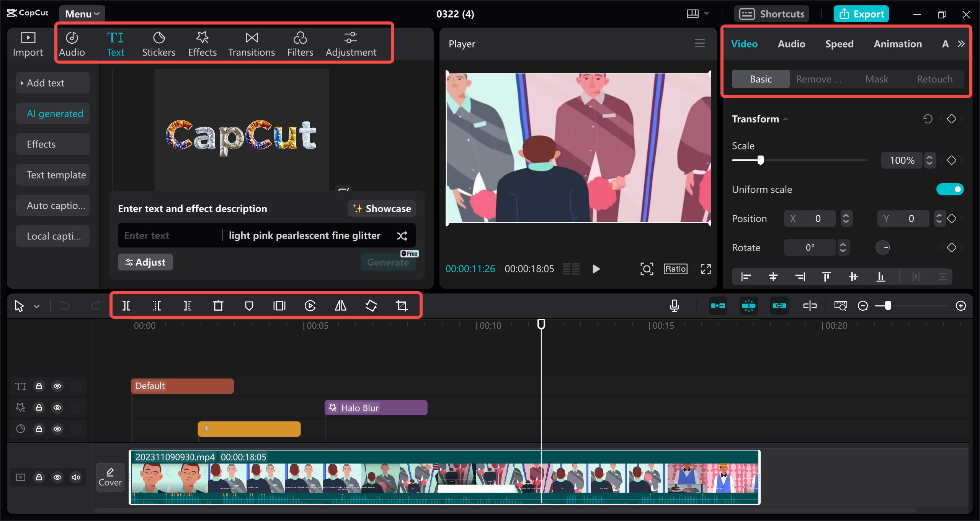The width and height of the screenshot is (980, 521).
Task: Click the full screen preview icon
Action: pos(706,269)
